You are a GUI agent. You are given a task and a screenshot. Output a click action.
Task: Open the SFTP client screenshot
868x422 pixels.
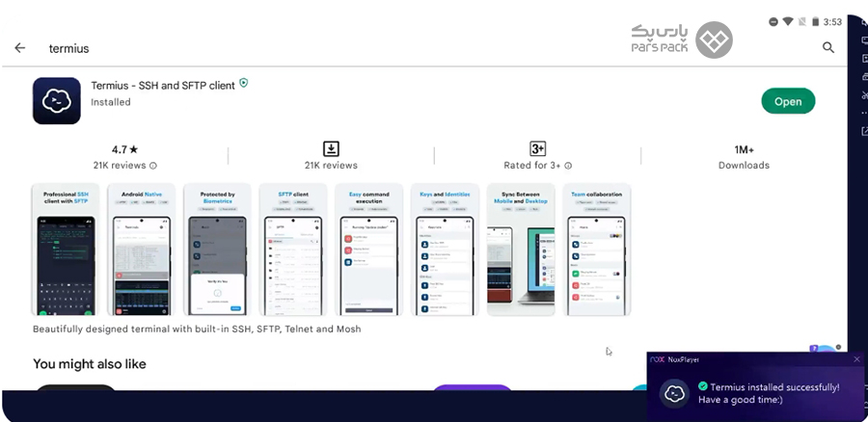pyautogui.click(x=293, y=250)
